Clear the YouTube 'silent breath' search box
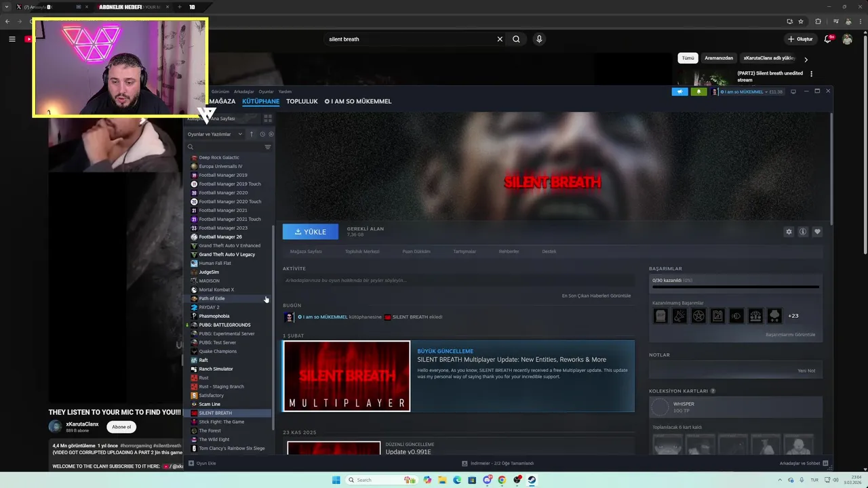The image size is (868, 488). point(500,39)
